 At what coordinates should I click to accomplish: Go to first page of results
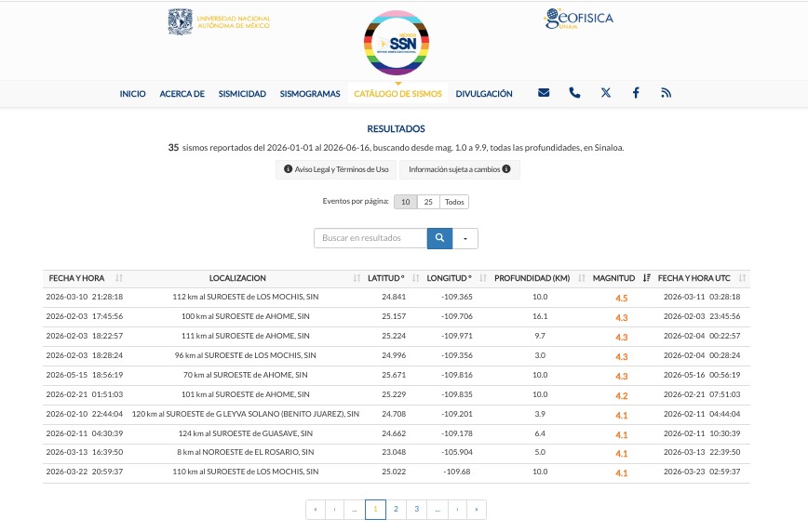316,510
